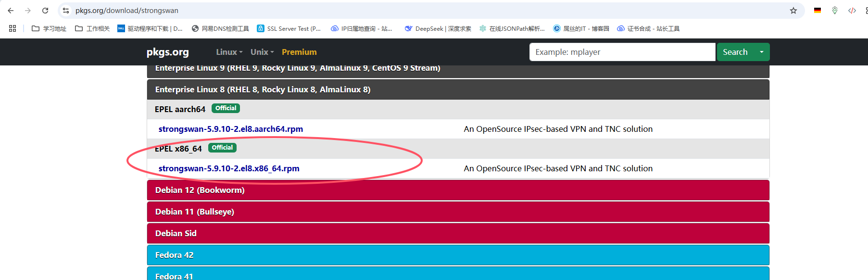
Task: Focus the package search field
Action: 622,52
